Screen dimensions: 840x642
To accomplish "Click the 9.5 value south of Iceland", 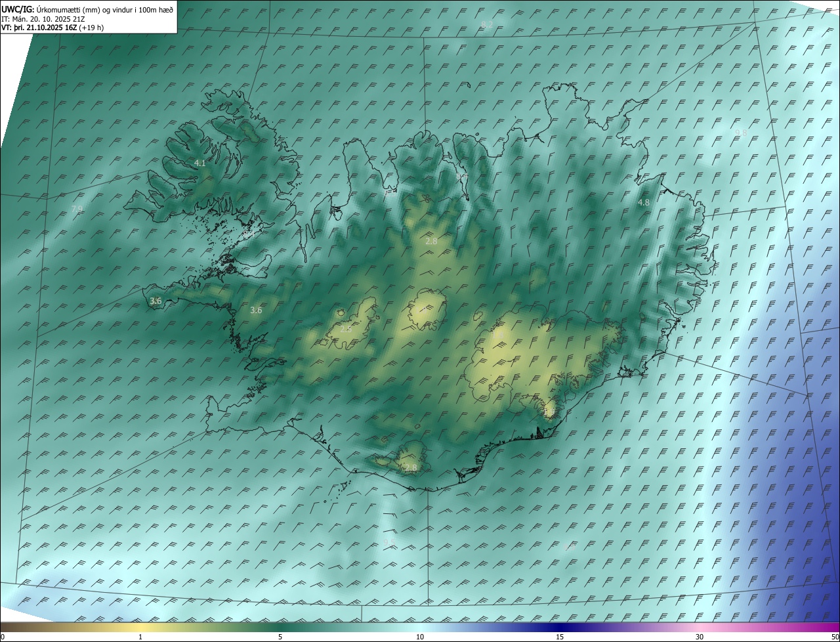I will (390, 543).
